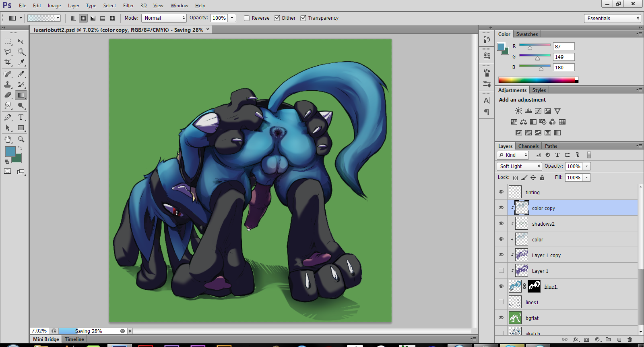Adjust the R color slider
This screenshot has width=644, height=347.
click(530, 48)
